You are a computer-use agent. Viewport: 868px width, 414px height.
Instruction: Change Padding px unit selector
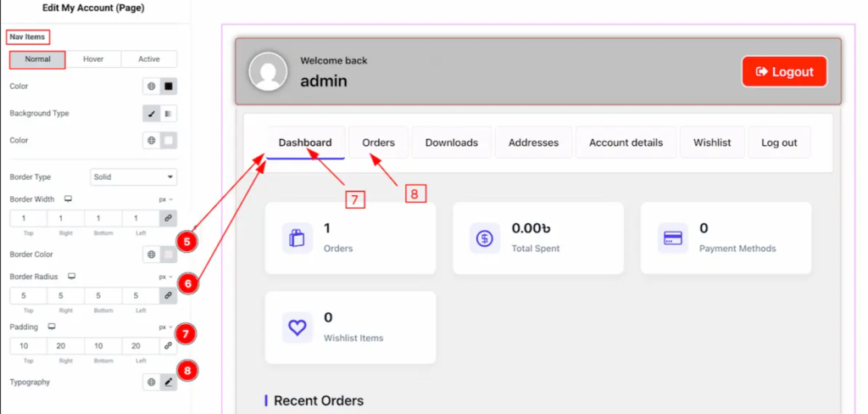coord(165,327)
